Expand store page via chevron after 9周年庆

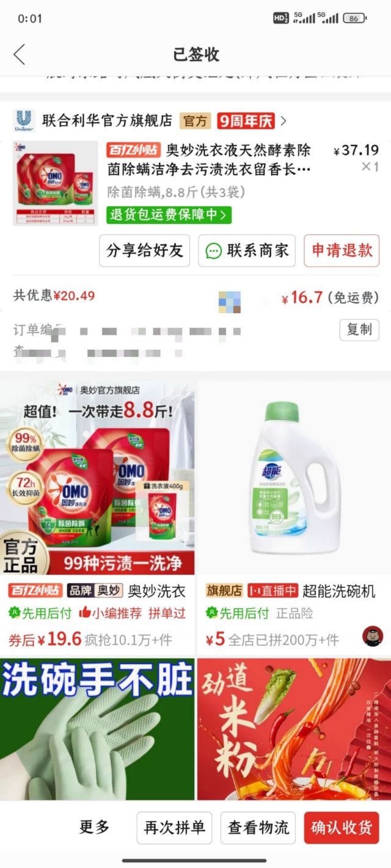[x=283, y=121]
